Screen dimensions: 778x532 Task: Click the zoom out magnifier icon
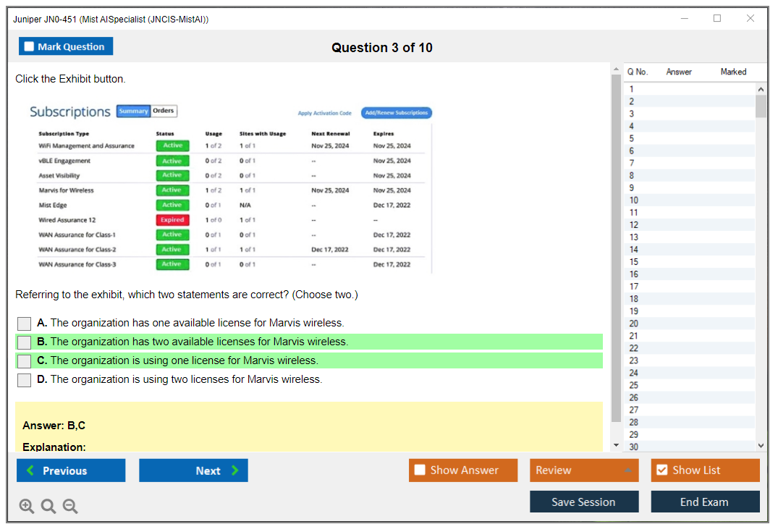70,507
